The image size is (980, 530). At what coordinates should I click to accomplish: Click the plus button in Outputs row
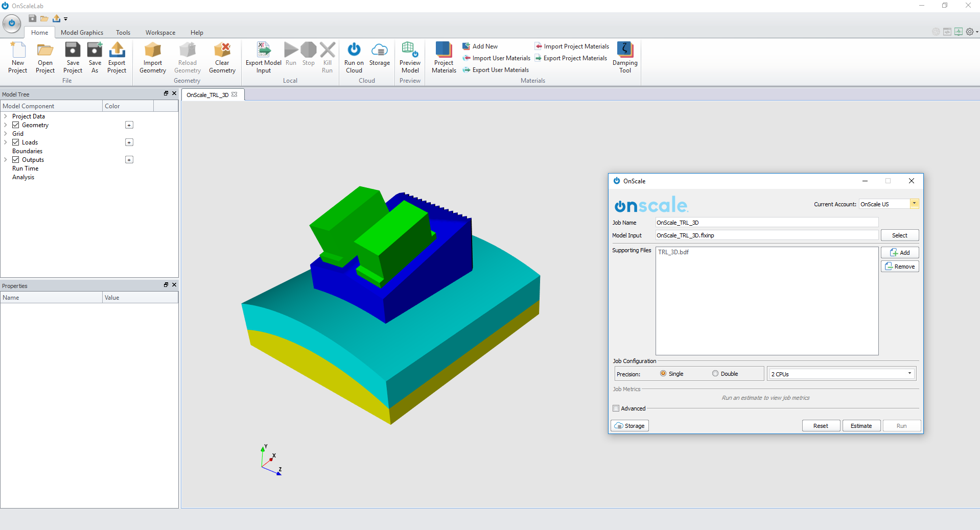tap(129, 160)
